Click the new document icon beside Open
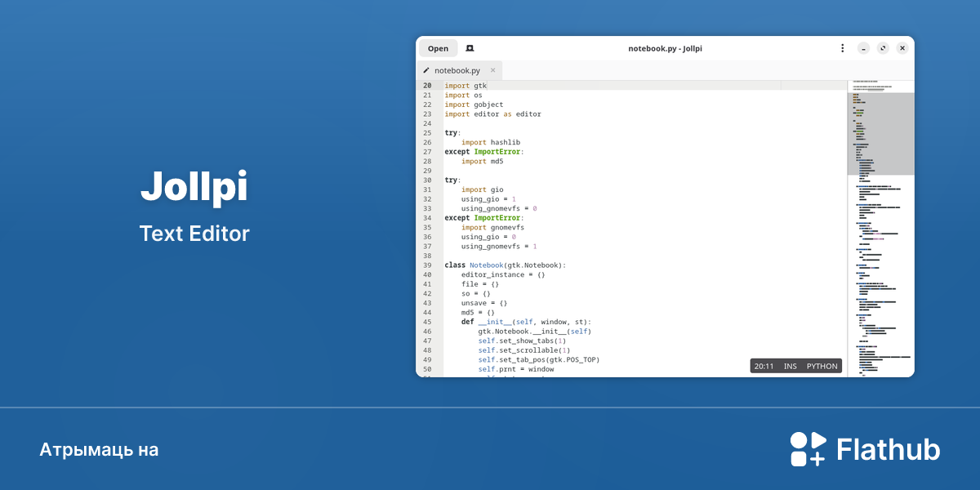This screenshot has height=490, width=980. coord(470,48)
